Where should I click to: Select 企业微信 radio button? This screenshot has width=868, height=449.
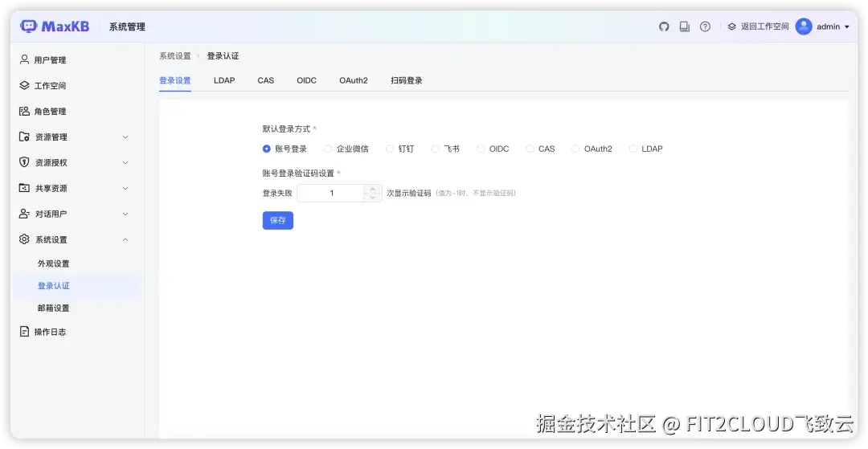pos(328,149)
